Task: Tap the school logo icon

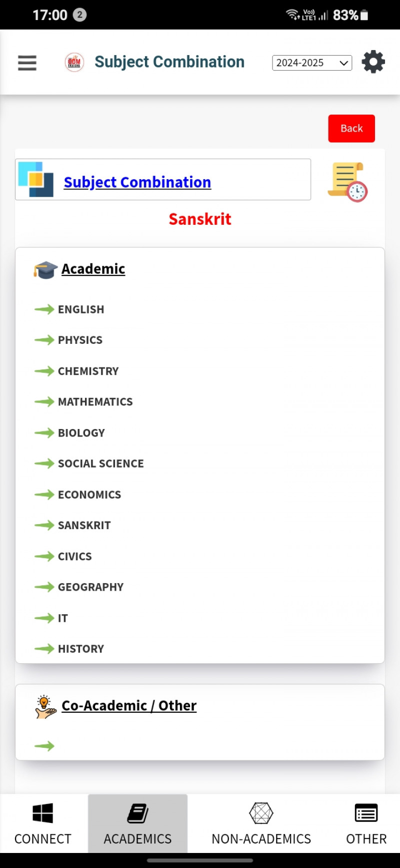Action: (74, 63)
